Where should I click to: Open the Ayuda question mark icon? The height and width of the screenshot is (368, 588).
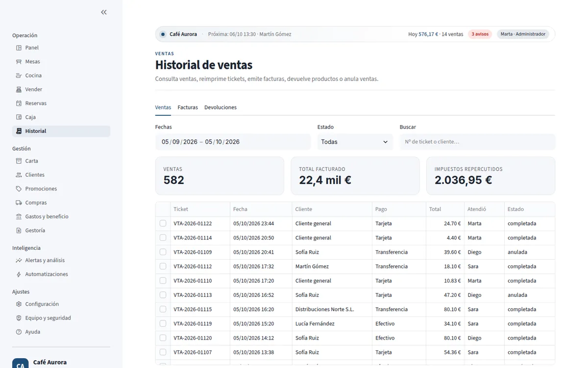click(19, 332)
